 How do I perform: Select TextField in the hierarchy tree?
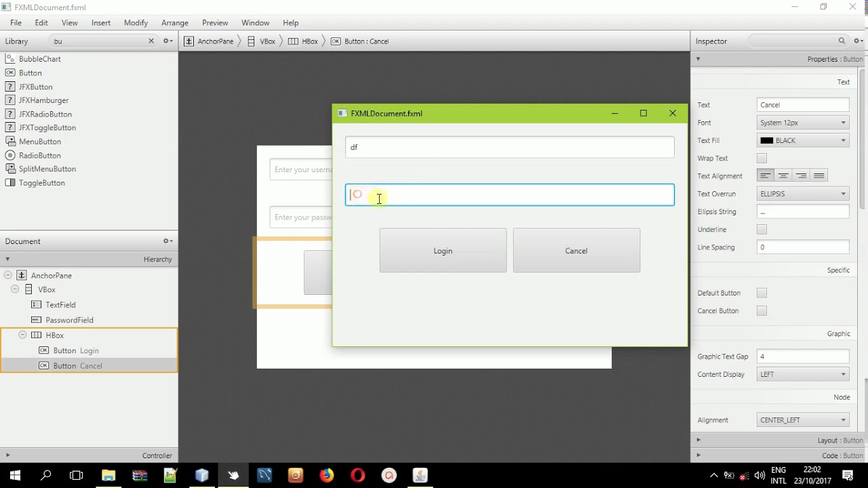pos(89,305)
